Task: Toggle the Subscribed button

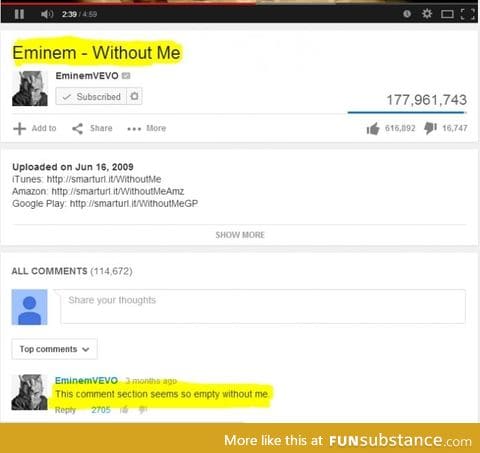Action: [91, 96]
